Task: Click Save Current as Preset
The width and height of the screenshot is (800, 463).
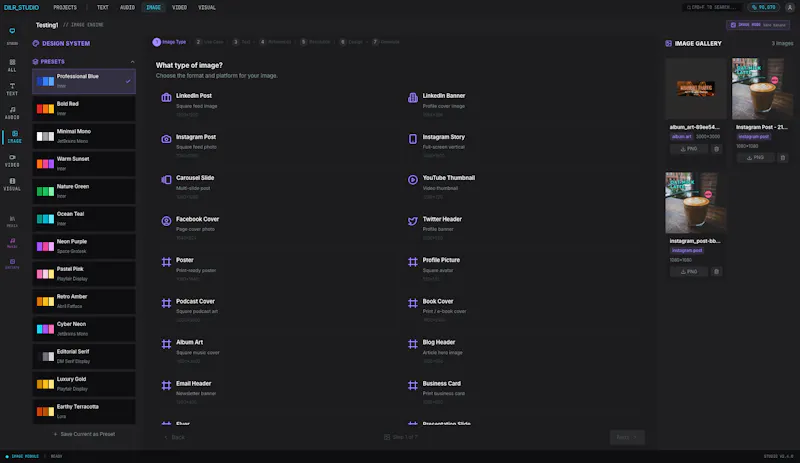Action: [84, 434]
